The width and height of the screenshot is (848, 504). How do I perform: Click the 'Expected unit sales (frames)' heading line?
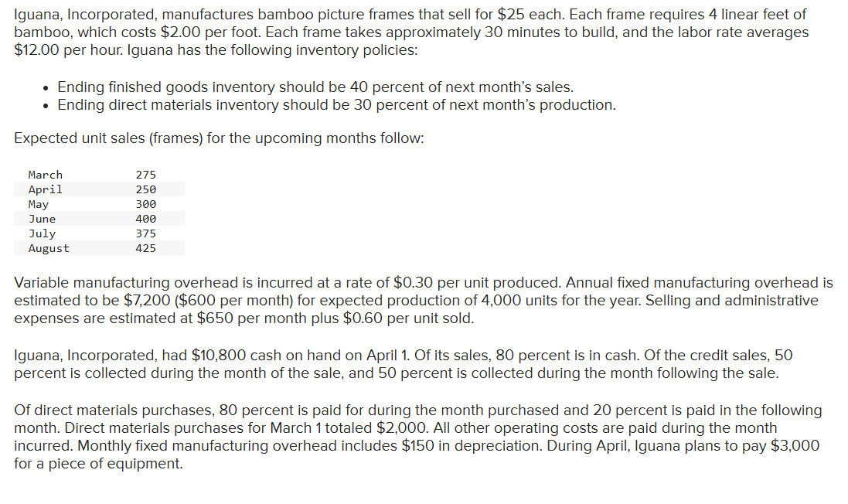click(219, 138)
